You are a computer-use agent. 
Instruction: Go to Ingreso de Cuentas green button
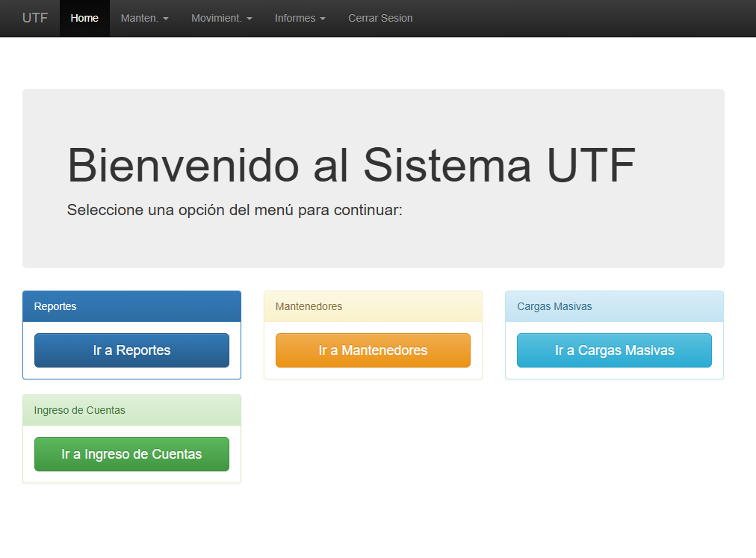tap(131, 454)
